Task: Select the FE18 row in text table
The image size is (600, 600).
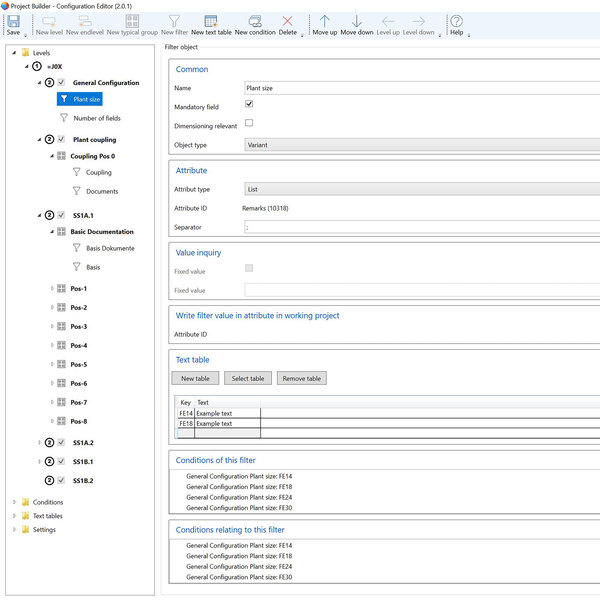Action: pyautogui.click(x=186, y=423)
